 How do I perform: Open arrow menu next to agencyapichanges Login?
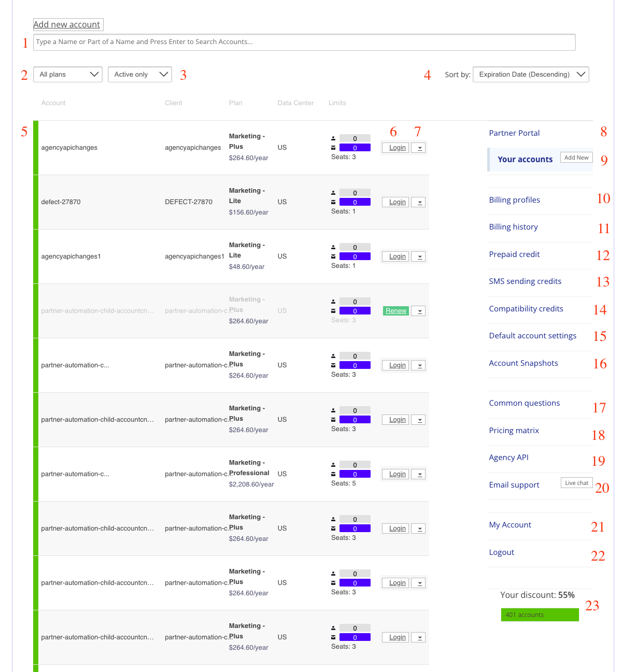pos(419,148)
